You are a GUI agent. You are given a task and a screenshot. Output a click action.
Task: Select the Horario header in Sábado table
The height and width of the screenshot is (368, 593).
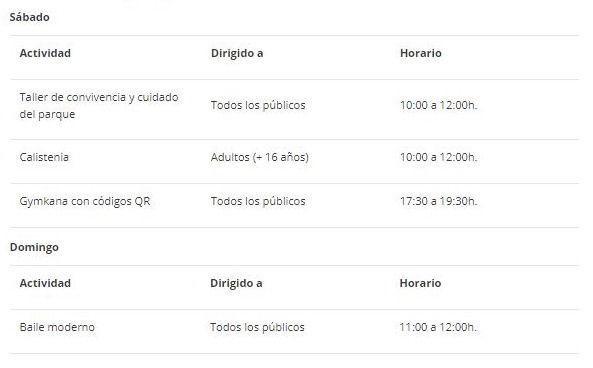pyautogui.click(x=421, y=53)
